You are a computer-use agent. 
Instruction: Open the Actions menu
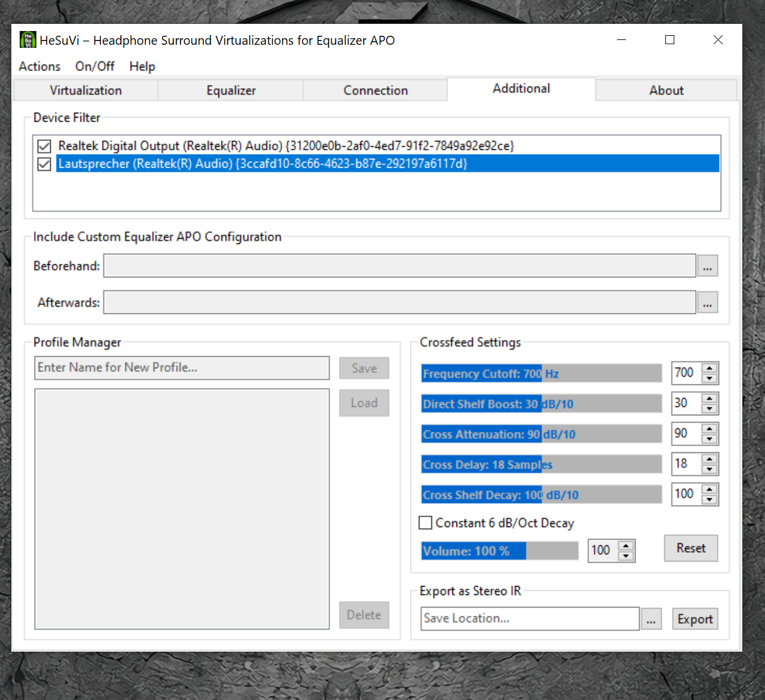(39, 66)
